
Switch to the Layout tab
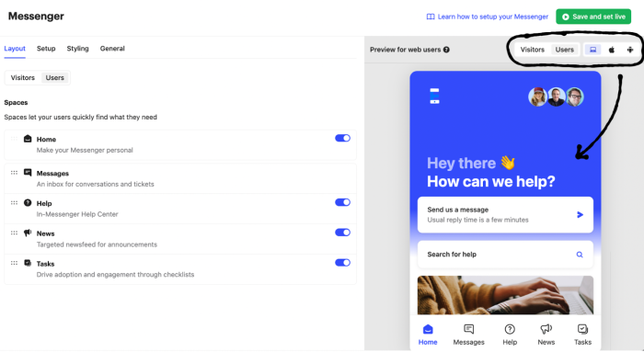(15, 49)
